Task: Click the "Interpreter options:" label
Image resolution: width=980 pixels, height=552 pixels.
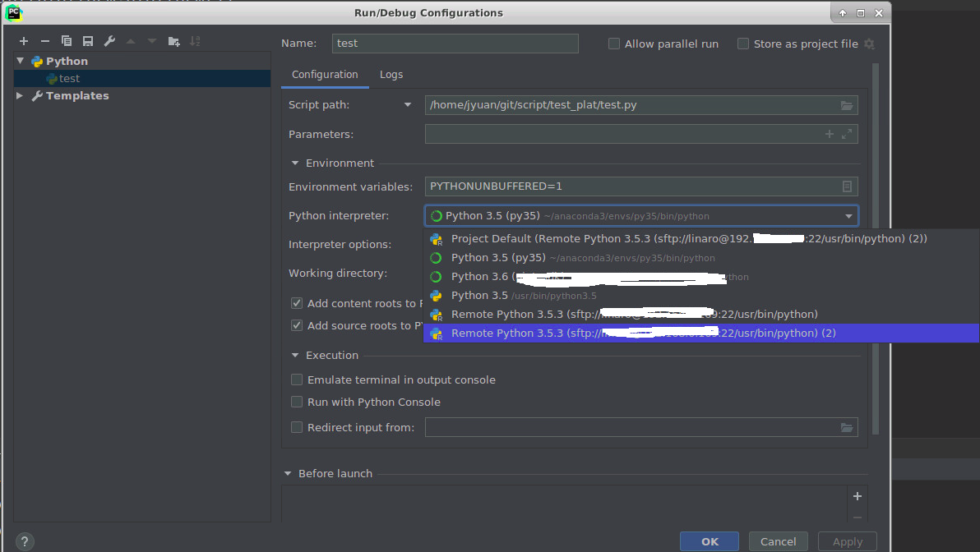Action: 340,245
